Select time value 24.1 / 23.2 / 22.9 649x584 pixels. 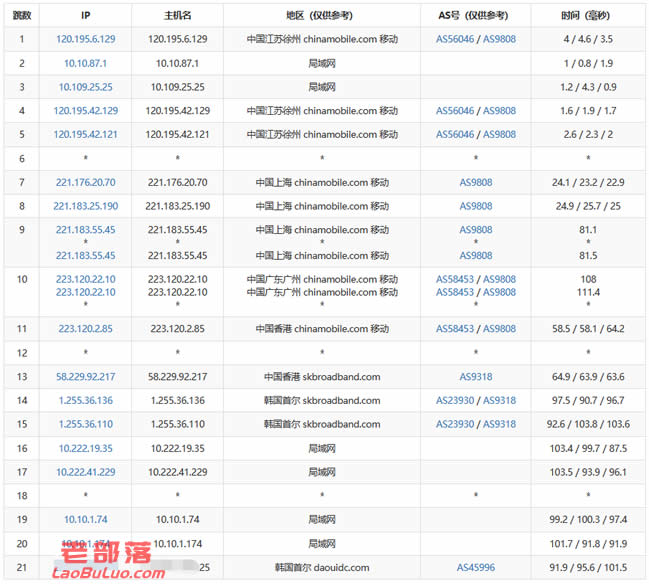click(588, 182)
